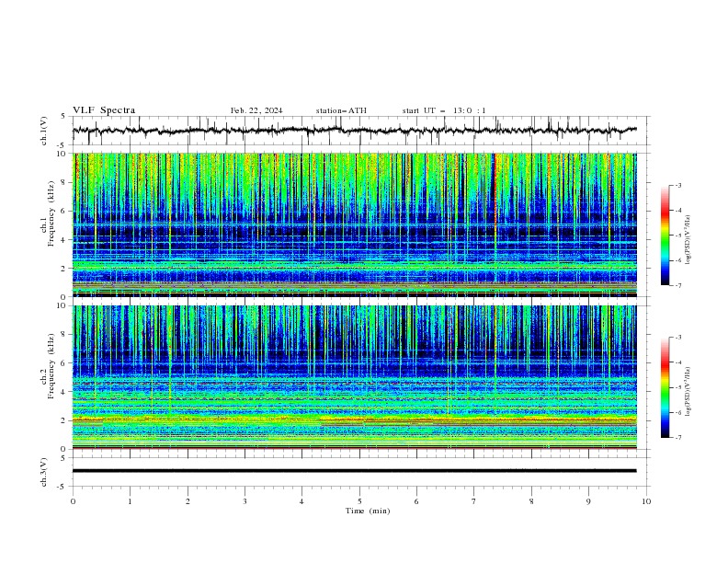The width and height of the screenshot is (728, 563).
Task: Click the "log(PSD)(V²/Hz)" label beside ch.2 colorbar
Action: pos(688,391)
